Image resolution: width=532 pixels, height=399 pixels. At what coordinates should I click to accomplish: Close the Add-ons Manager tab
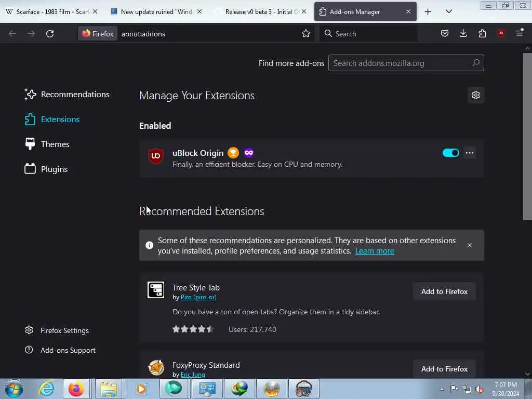(x=408, y=11)
